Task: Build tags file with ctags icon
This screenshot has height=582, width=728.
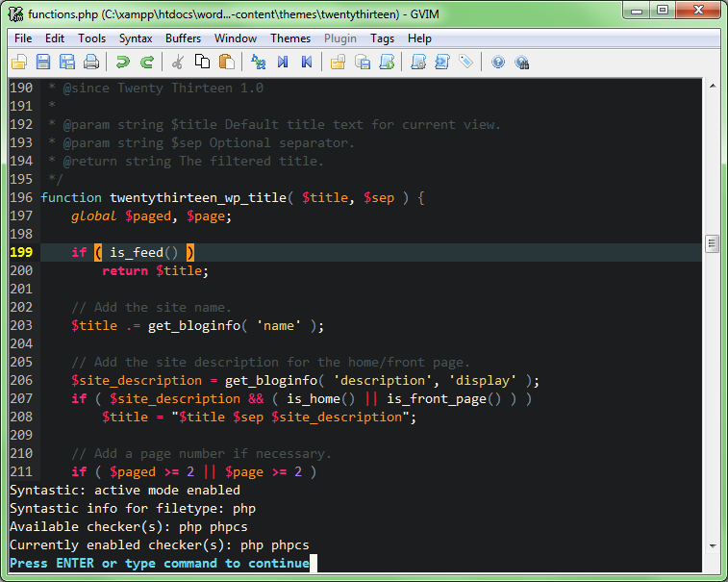Action: point(442,62)
